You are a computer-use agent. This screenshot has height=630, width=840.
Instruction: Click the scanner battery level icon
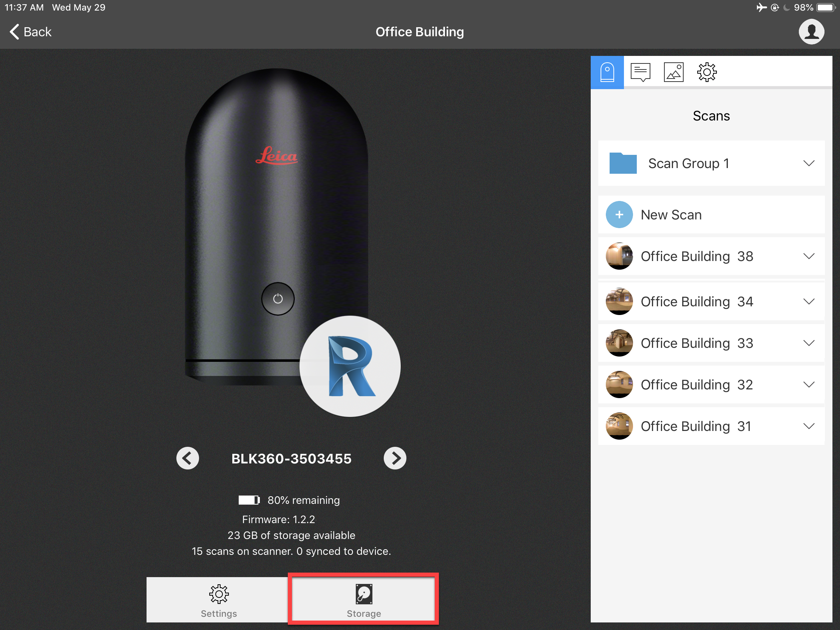249,500
